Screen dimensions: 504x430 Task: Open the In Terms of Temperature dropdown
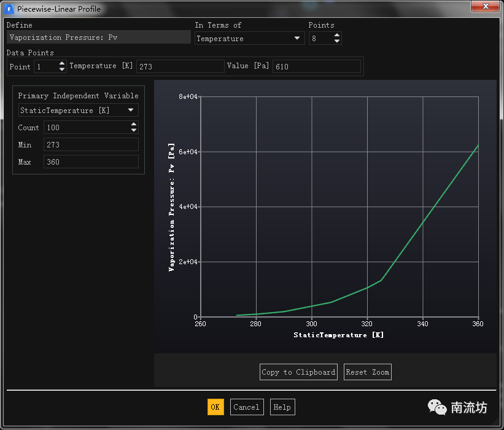coord(249,39)
